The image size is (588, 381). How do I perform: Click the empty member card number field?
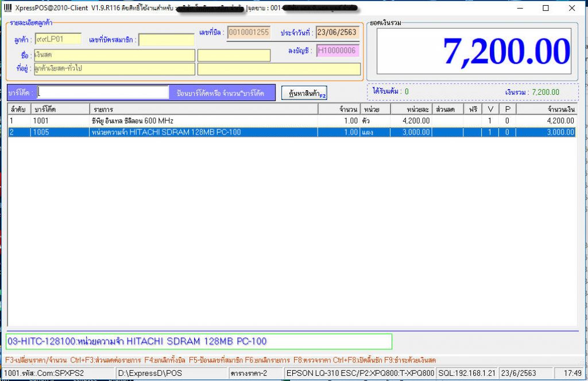pos(167,40)
